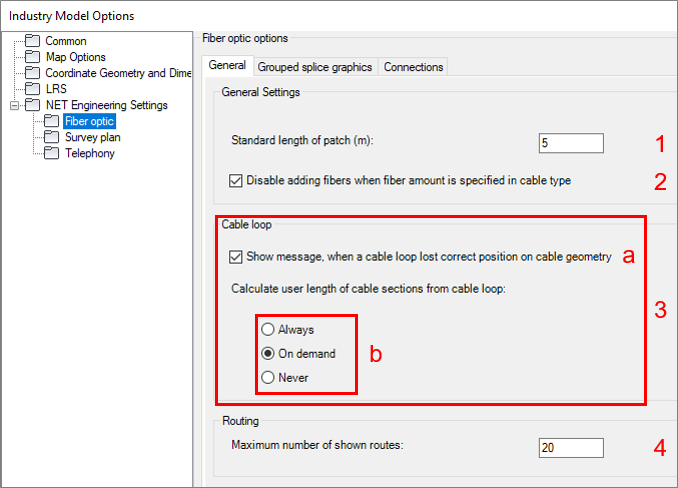Select Telephony tree item label

tap(90, 153)
